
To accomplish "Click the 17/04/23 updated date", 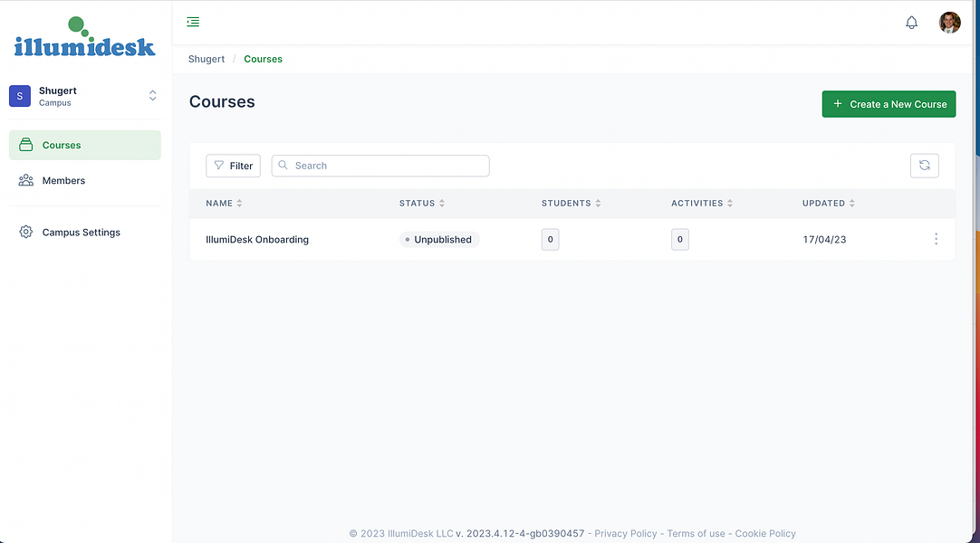I will [x=824, y=240].
